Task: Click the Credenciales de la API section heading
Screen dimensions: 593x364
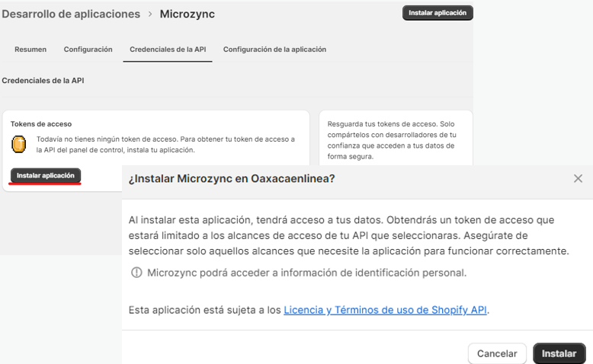Action: point(43,80)
